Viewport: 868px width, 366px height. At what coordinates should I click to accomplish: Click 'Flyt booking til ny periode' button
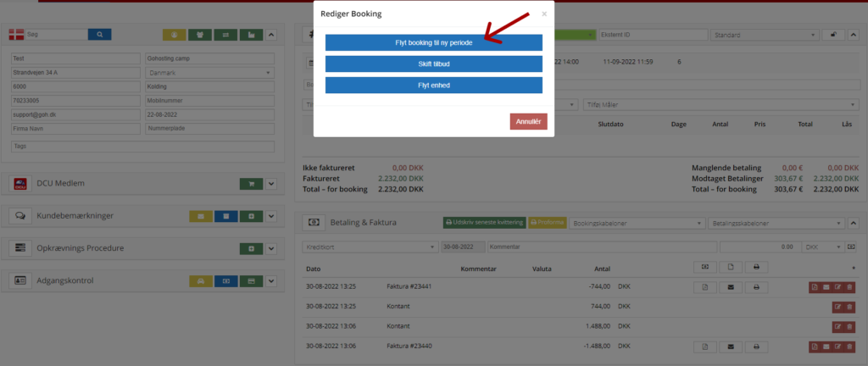(x=433, y=42)
